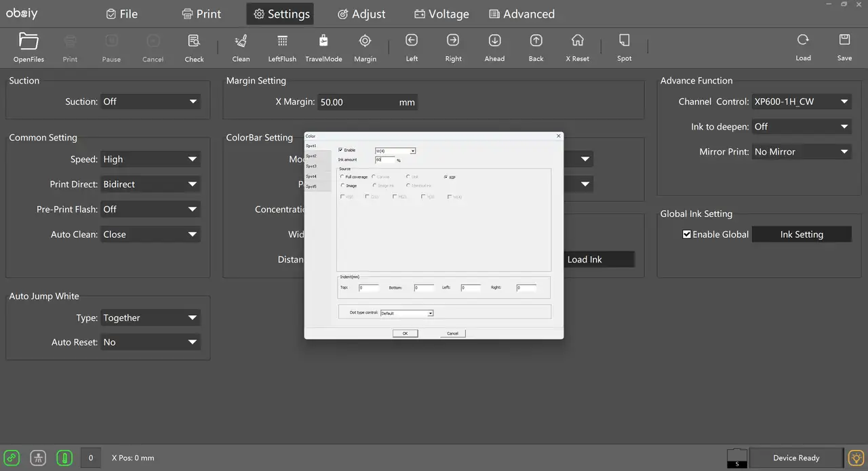
Task: Start the Clean function in toolbar
Action: (x=241, y=41)
